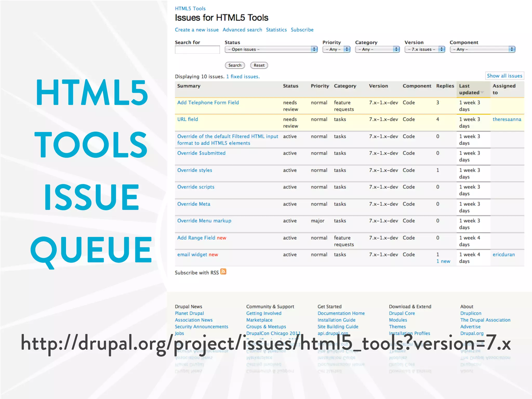The width and height of the screenshot is (532, 399).
Task: Open the Category filter dropdown
Action: pyautogui.click(x=377, y=49)
